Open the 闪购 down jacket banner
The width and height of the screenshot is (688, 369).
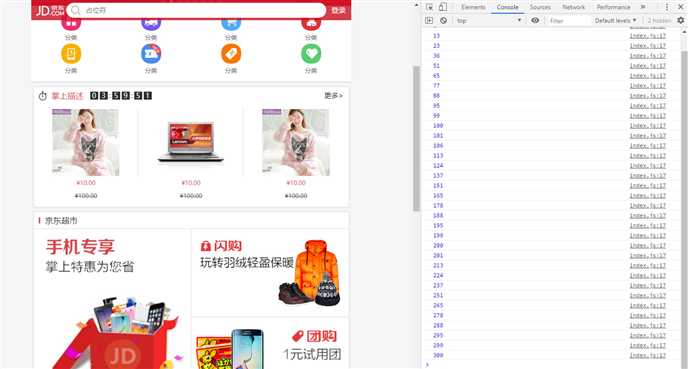tap(270, 272)
